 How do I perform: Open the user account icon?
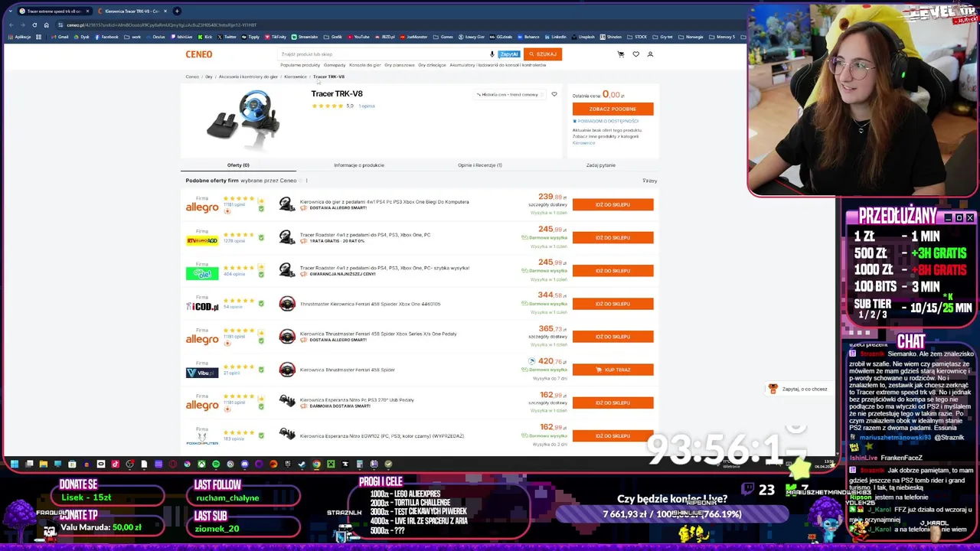650,54
